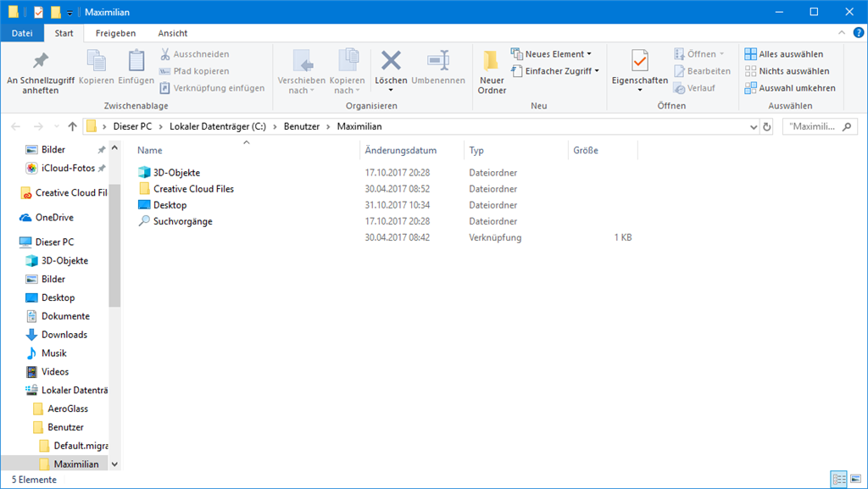Sort by Änderungsdatum column

pyautogui.click(x=413, y=150)
